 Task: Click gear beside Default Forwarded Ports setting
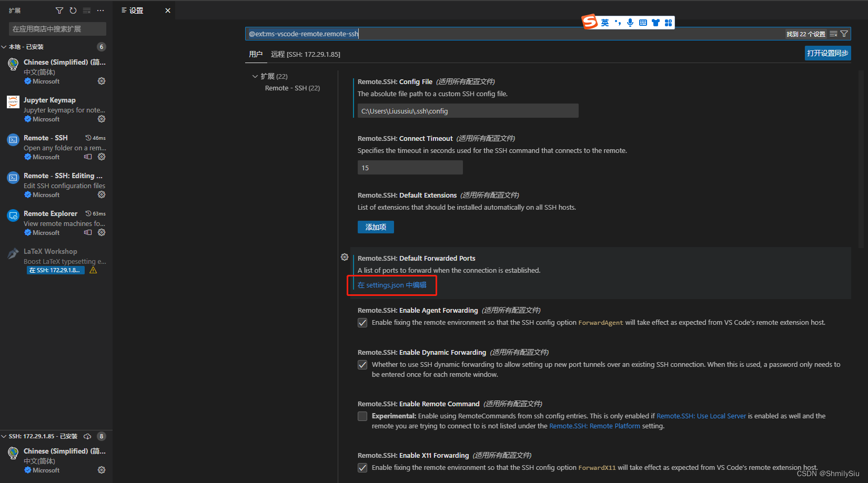click(345, 257)
